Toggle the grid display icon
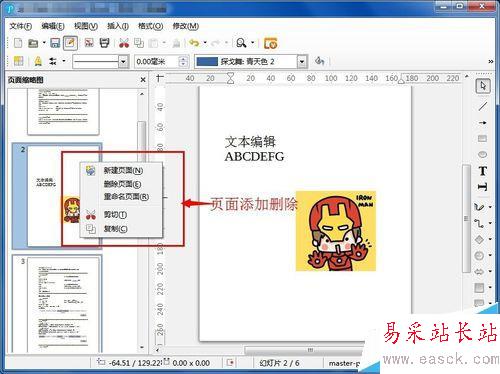The height and width of the screenshot is (374, 500). point(19,61)
